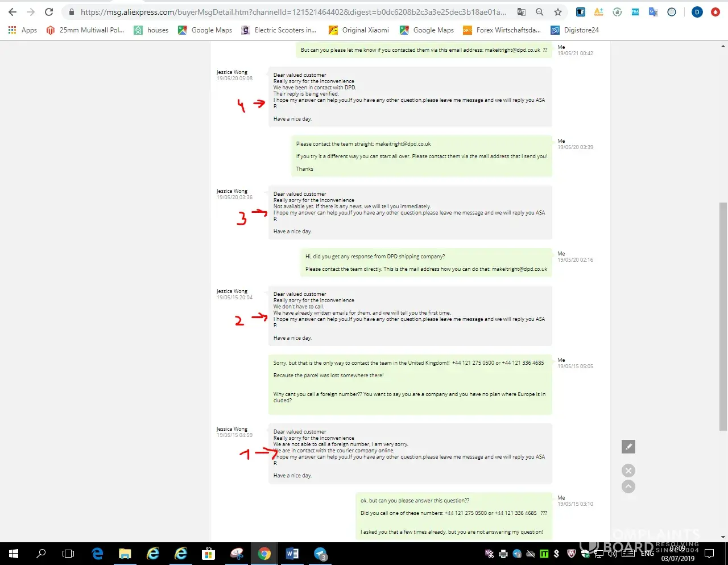Click the 'Please contact the team straight' line

point(363,144)
